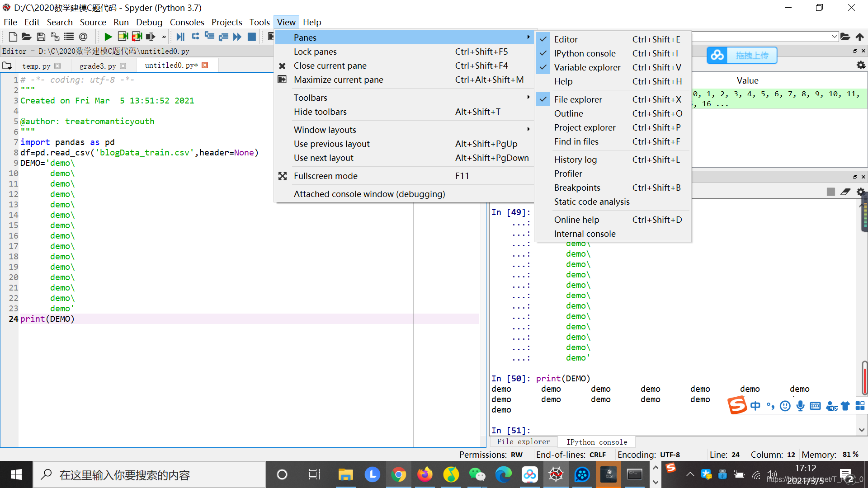The height and width of the screenshot is (488, 868).
Task: Click the Open file folder icon
Action: (27, 37)
